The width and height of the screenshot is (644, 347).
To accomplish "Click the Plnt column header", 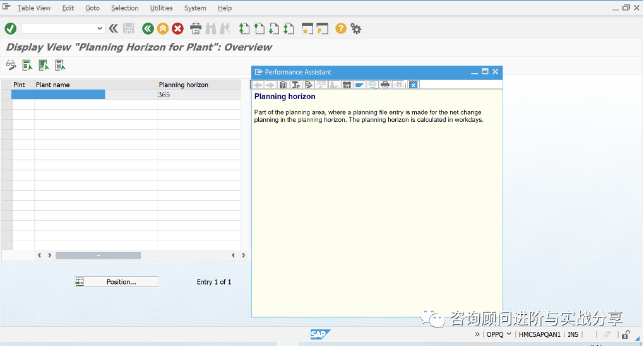I will pyautogui.click(x=23, y=85).
